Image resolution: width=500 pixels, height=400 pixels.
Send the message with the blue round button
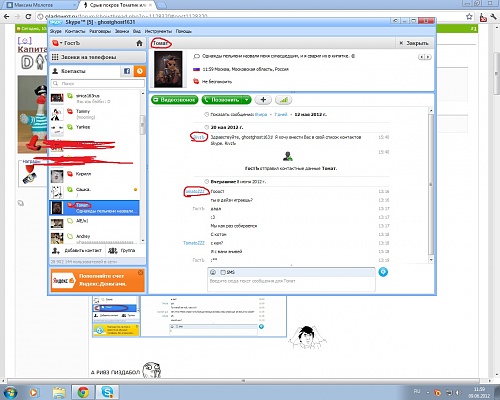pos(383,272)
